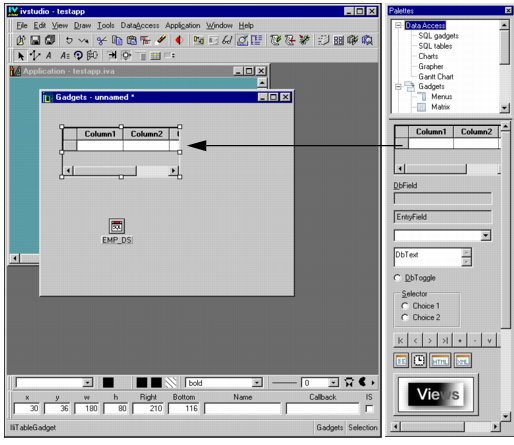Select the text label tool 'A'

coord(49,56)
